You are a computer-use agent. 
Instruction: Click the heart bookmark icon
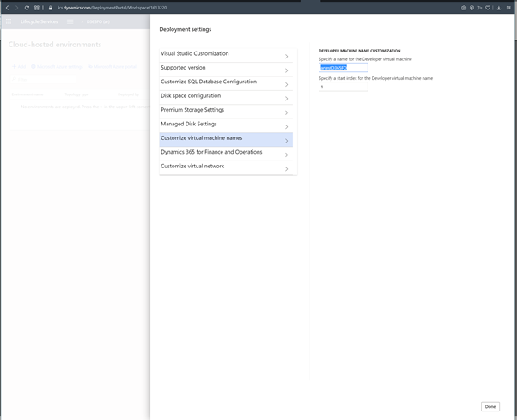click(x=488, y=8)
